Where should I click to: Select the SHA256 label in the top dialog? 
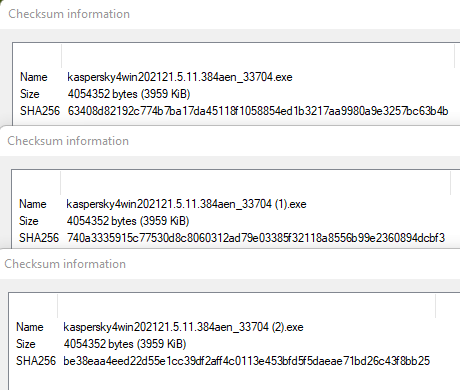40,111
